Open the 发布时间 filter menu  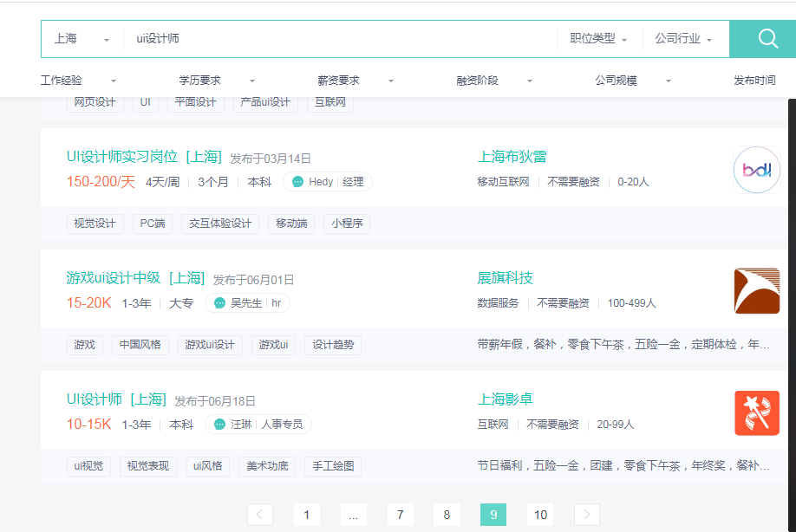754,79
